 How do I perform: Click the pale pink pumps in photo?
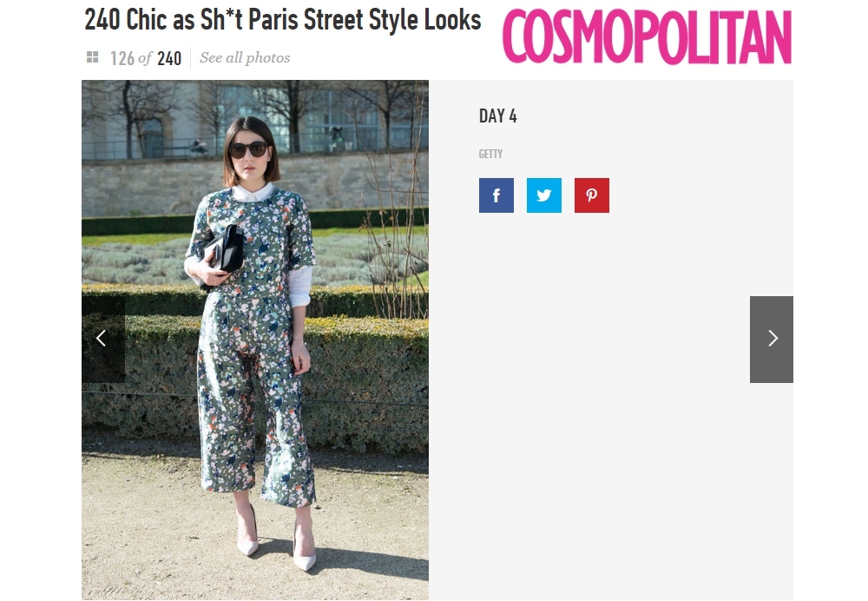pos(275,542)
